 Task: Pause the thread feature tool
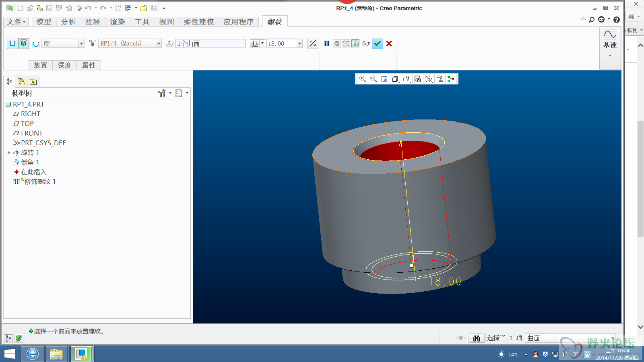click(x=327, y=43)
